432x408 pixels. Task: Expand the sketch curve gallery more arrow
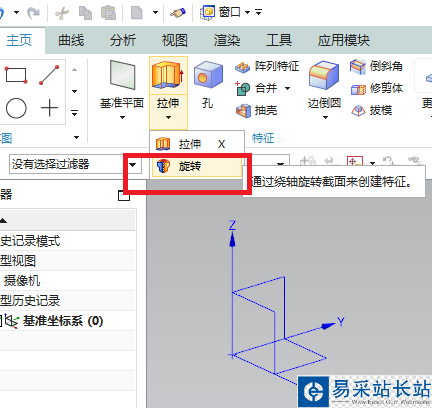(75, 113)
